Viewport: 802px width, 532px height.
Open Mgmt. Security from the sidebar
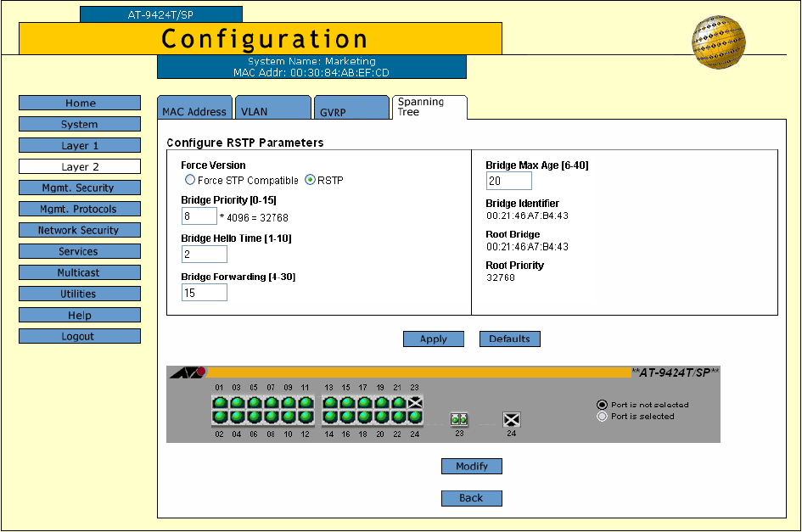click(80, 188)
